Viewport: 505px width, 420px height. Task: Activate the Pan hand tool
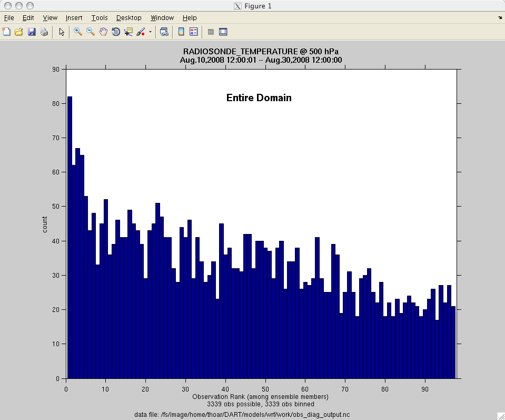[103, 32]
